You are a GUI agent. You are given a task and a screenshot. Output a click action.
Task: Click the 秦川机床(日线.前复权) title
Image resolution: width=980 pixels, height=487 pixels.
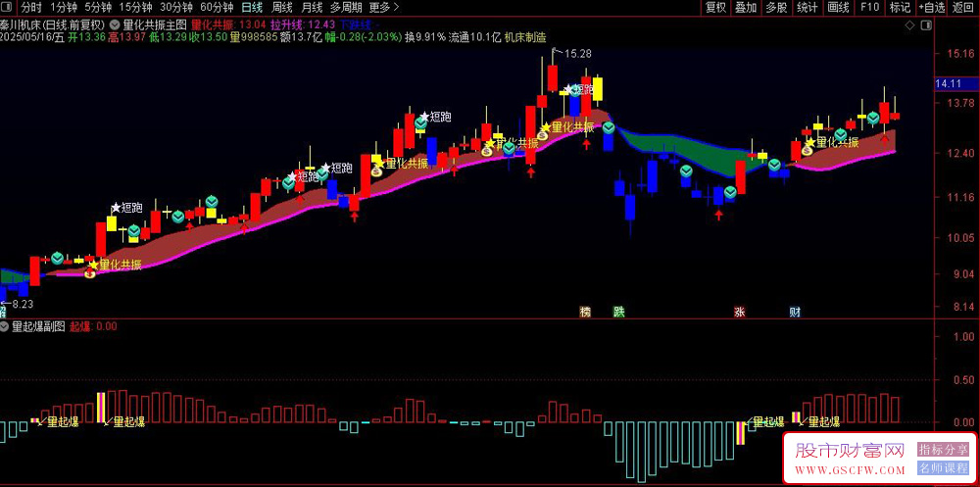click(53, 25)
